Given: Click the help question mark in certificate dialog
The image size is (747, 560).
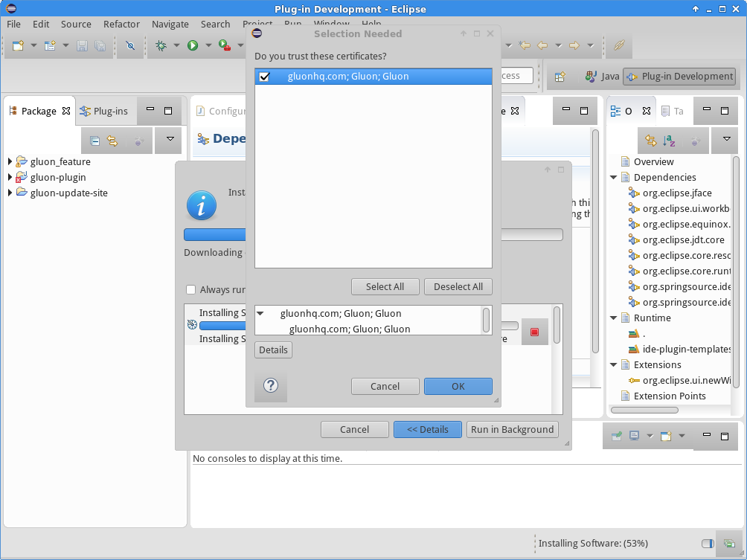Looking at the screenshot, I should (x=271, y=385).
